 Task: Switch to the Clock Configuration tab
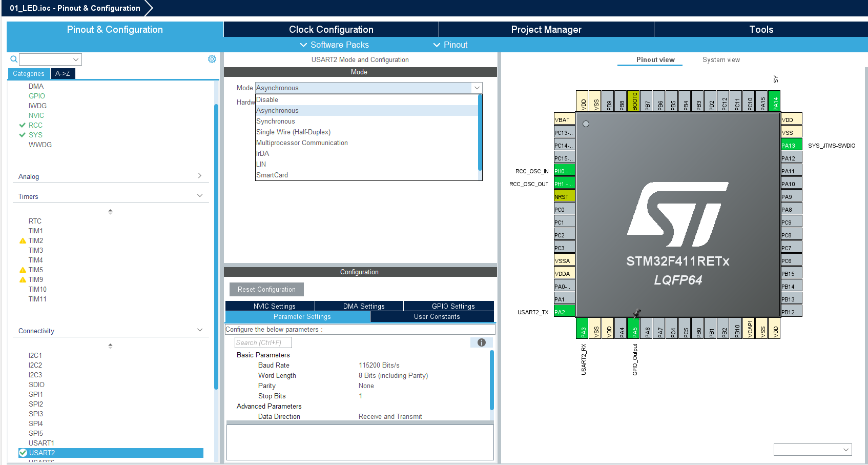point(331,29)
